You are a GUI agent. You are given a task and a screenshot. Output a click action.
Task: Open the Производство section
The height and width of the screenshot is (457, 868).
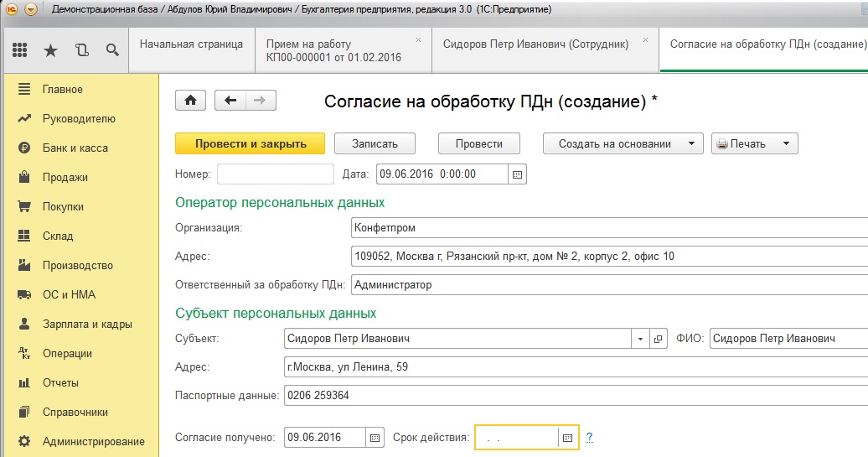(x=81, y=265)
